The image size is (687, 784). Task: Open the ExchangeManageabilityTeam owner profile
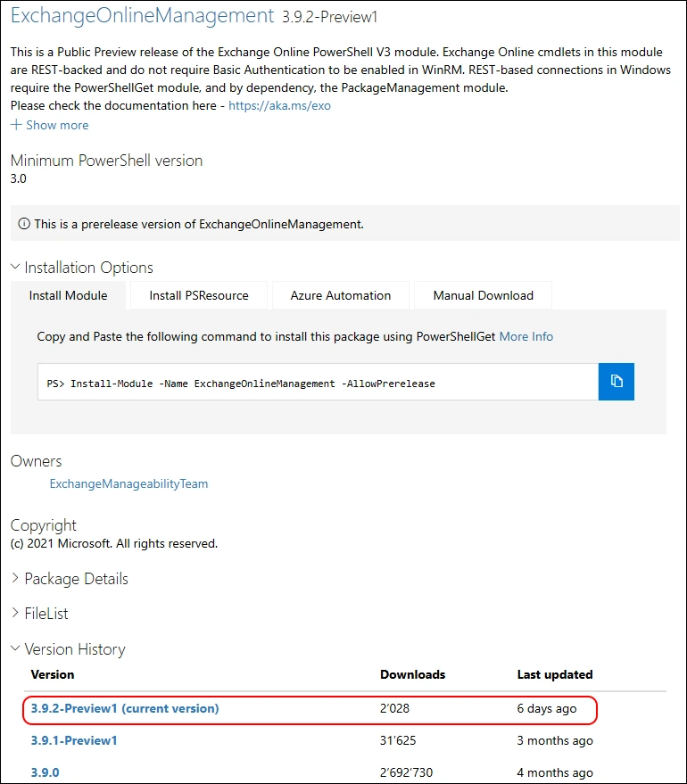coord(128,483)
